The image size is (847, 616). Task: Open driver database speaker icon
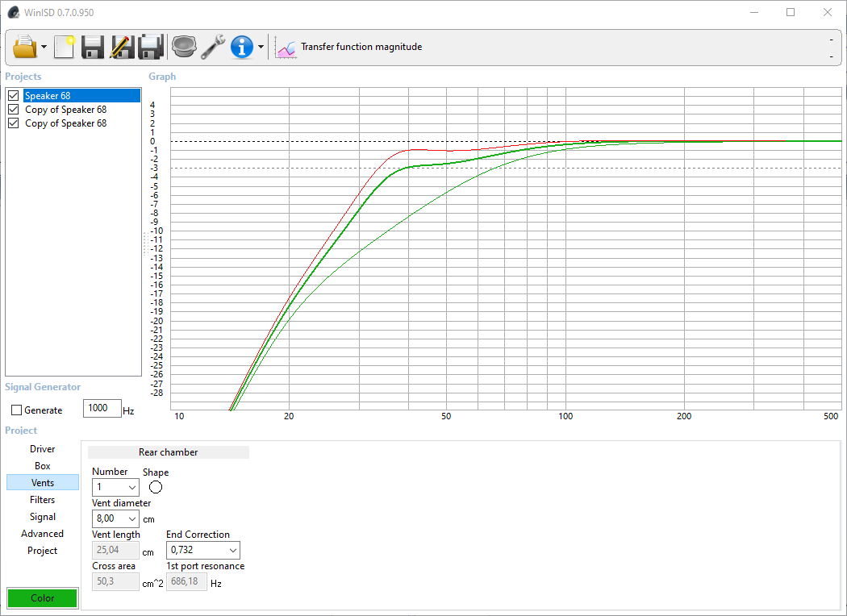click(184, 47)
